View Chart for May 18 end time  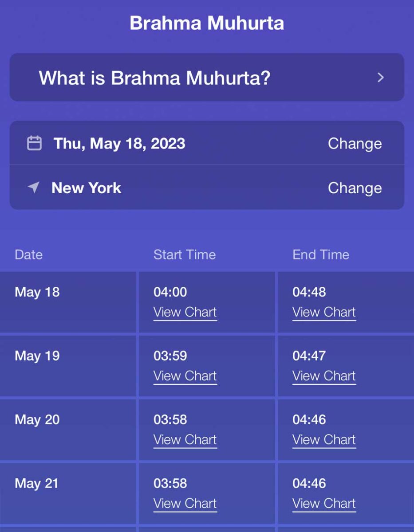[x=324, y=312]
